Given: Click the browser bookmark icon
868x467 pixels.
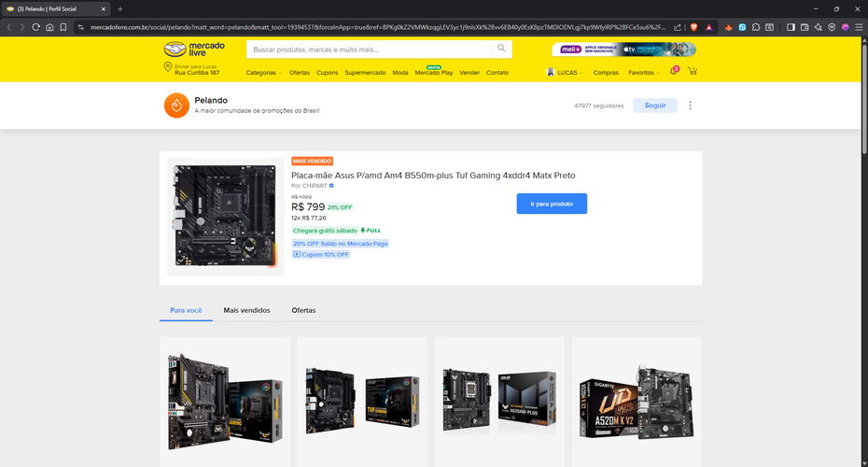Looking at the screenshot, I should tap(63, 27).
